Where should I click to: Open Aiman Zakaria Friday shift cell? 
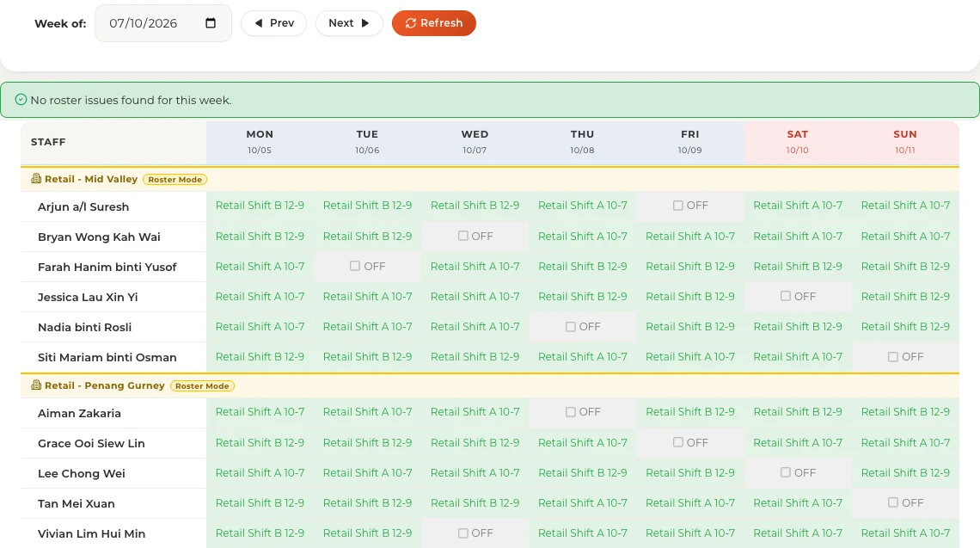click(690, 411)
